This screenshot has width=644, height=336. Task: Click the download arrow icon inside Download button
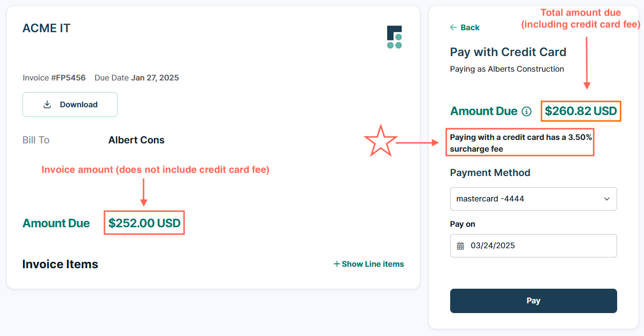click(47, 104)
